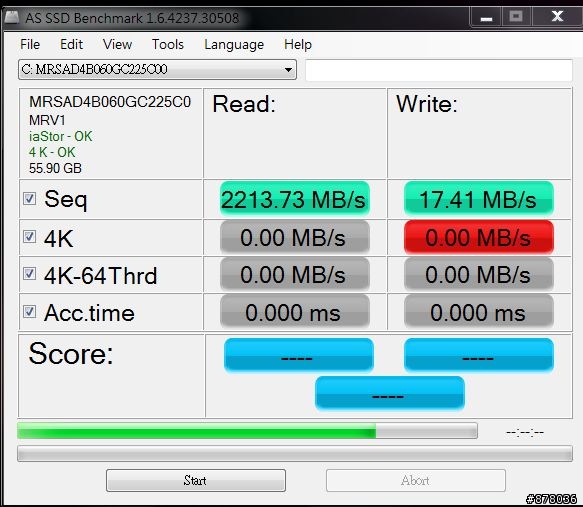Click the remaining time indicator --:--:--
Screen dimensions: 583x507
(x=525, y=433)
